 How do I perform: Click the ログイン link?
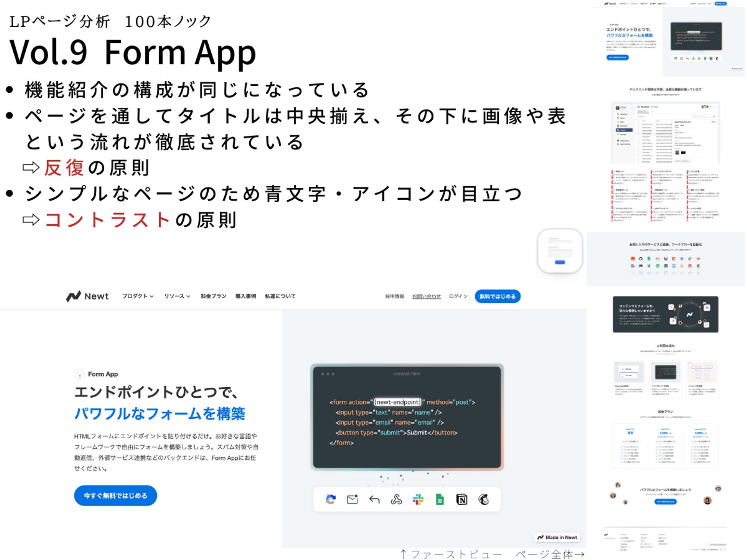(x=458, y=296)
